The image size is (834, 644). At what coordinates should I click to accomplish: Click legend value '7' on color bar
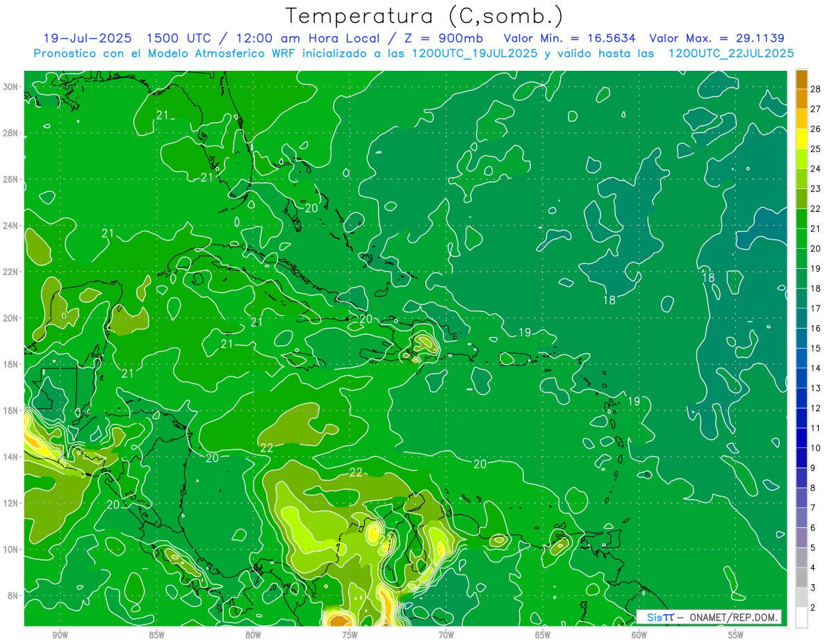click(813, 509)
